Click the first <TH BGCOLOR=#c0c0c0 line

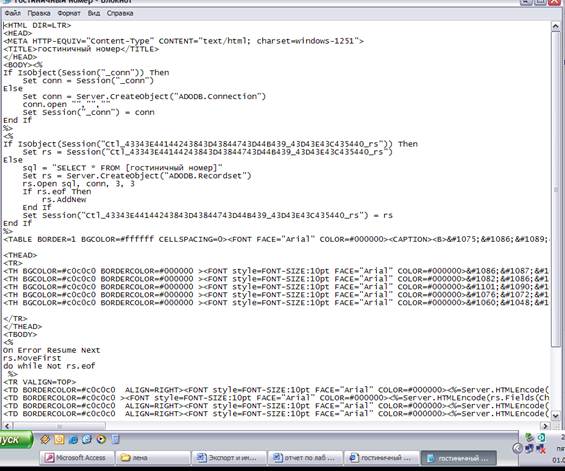(x=276, y=271)
